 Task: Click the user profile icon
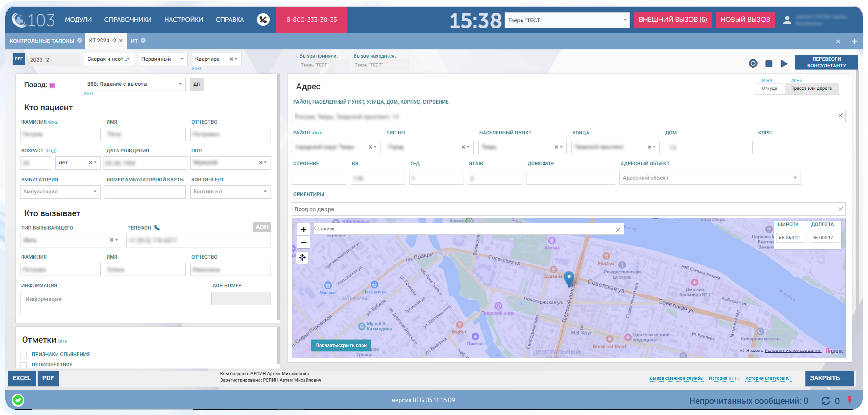(x=787, y=20)
